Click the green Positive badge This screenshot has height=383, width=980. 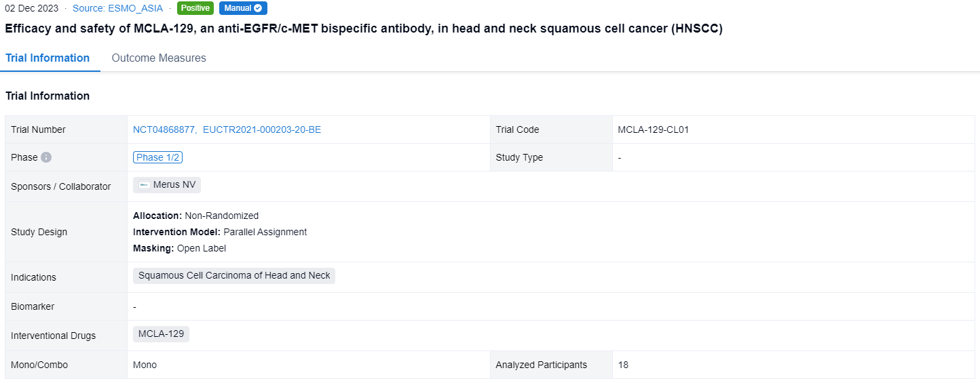195,8
